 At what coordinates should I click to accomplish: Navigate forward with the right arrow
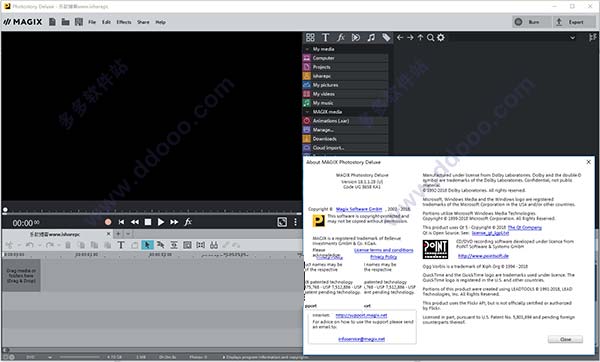pos(410,38)
